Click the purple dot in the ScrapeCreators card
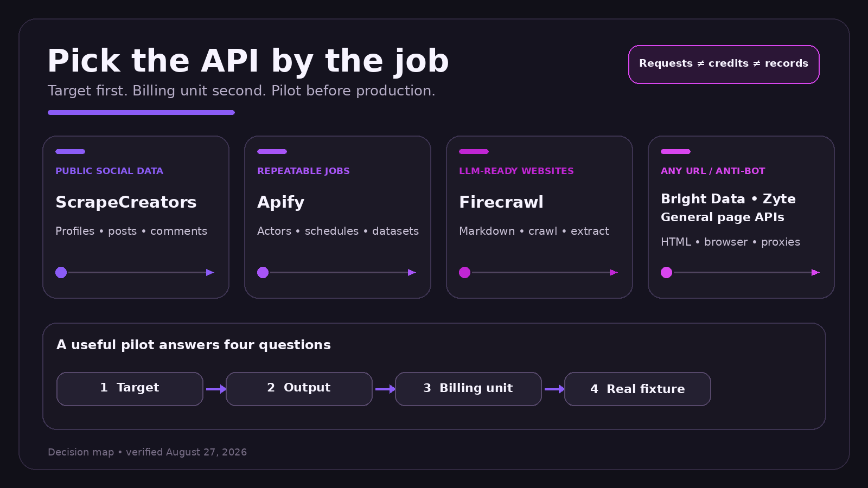Viewport: 868px width, 488px height. [x=61, y=272]
